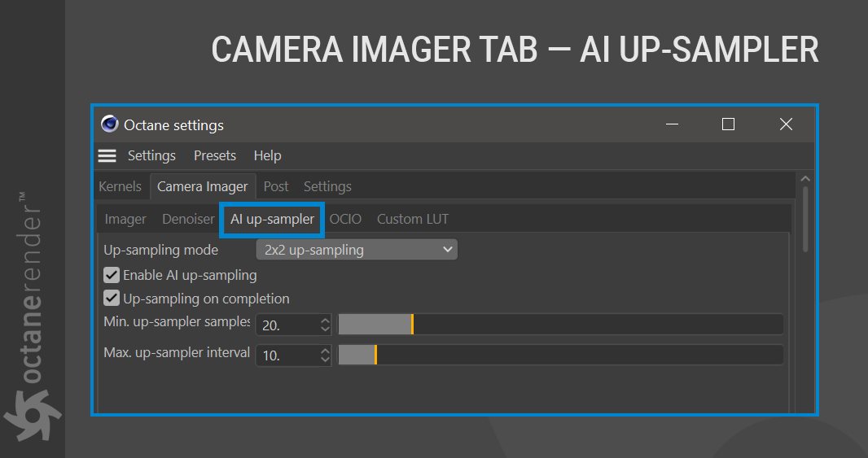Maximize the Octane settings window
The height and width of the screenshot is (458, 868).
[x=728, y=124]
